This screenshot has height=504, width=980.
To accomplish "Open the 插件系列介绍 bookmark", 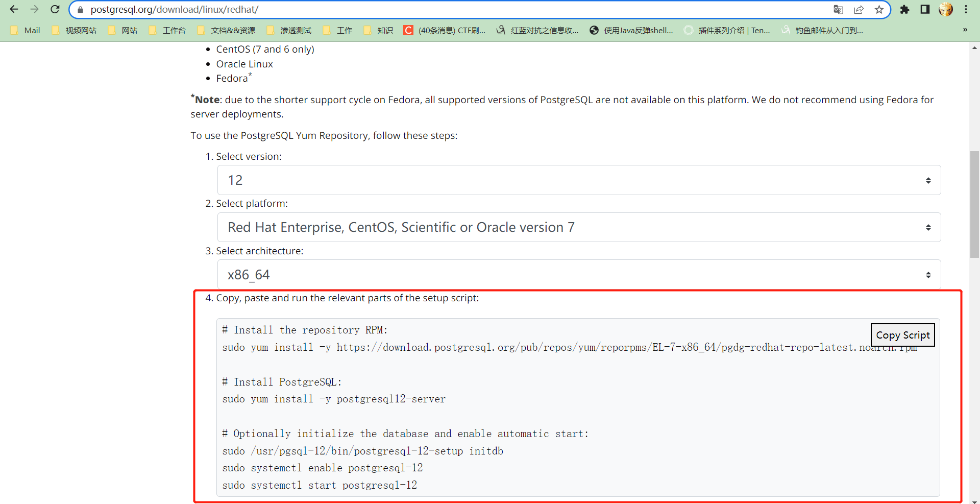I will (727, 30).
